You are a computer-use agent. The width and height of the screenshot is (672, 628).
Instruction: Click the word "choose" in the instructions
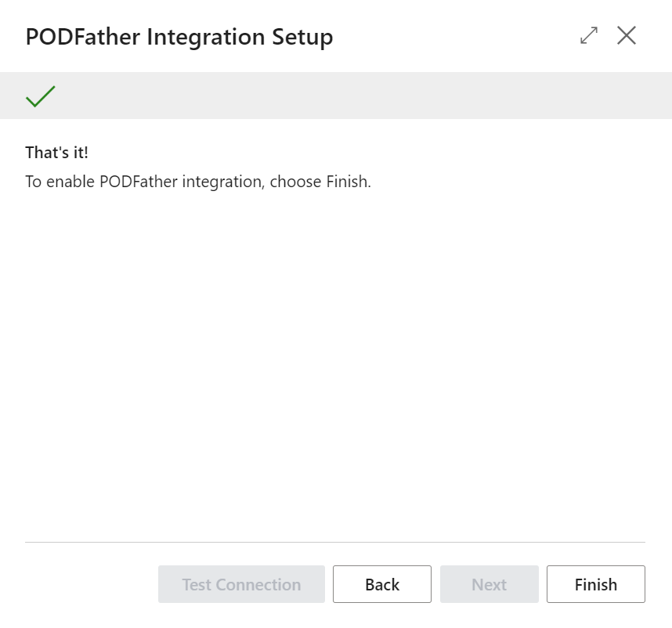[x=295, y=182]
